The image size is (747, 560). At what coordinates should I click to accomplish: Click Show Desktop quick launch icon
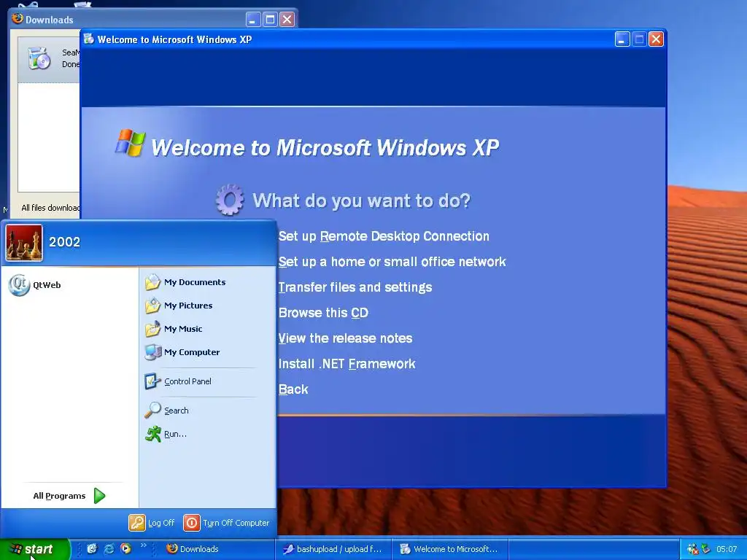pos(92,548)
